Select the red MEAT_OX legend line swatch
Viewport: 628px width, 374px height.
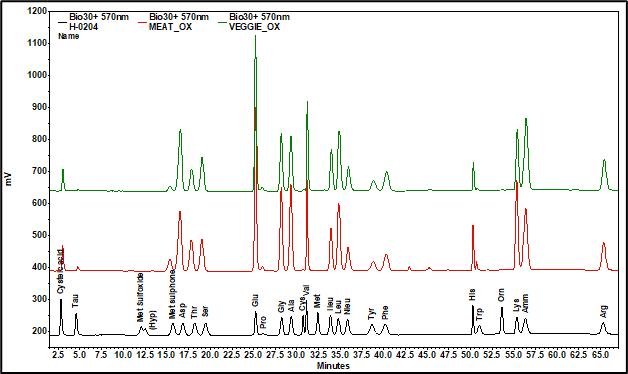point(143,22)
